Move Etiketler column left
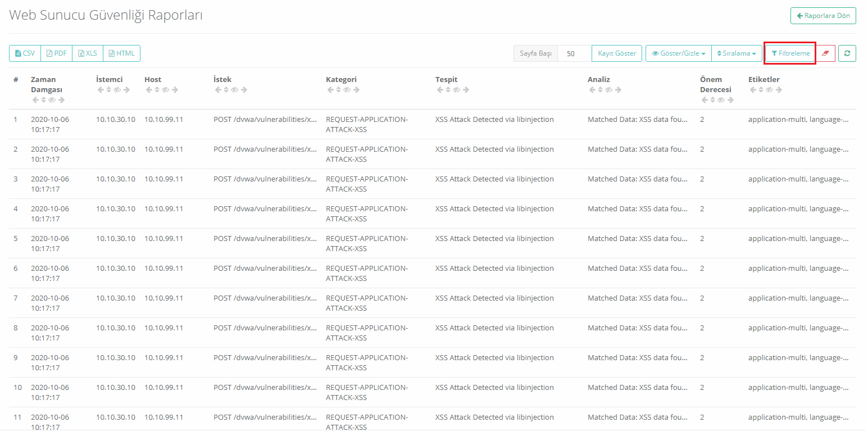Viewport: 868px width, 436px height. [x=753, y=90]
